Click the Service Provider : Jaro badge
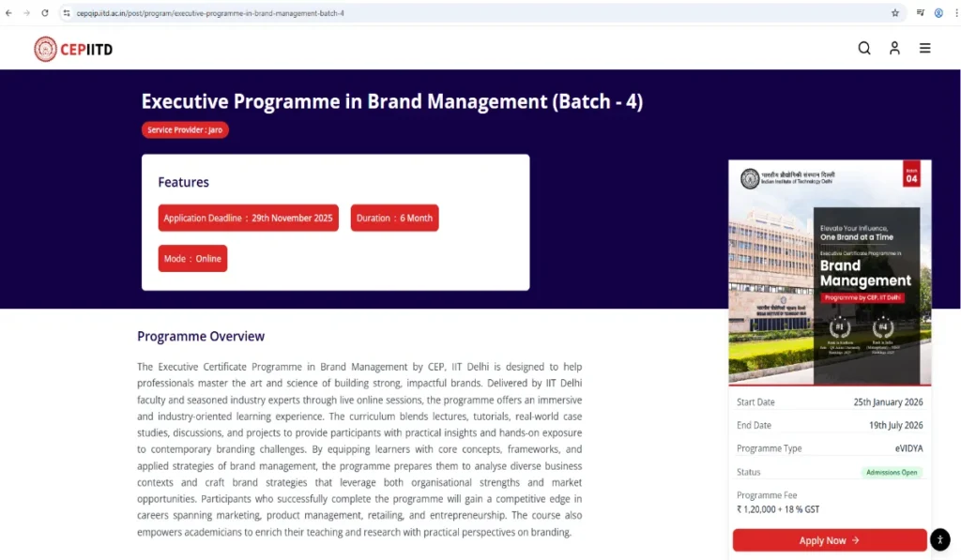 coord(185,129)
